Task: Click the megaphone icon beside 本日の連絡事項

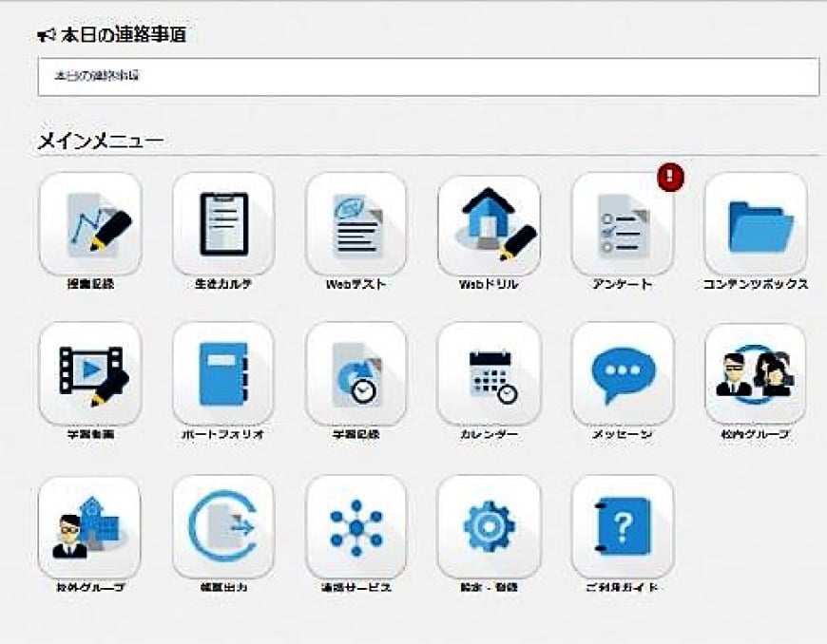Action: tap(47, 35)
